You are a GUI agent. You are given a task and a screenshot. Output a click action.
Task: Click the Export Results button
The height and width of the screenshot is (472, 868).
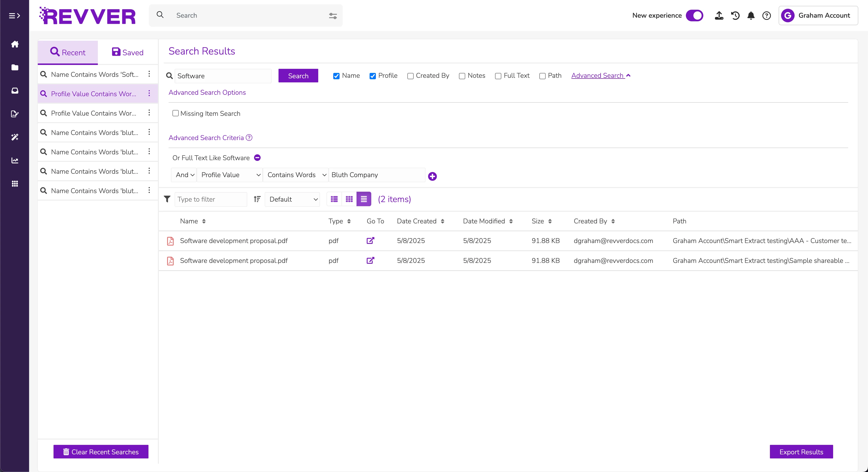(801, 452)
